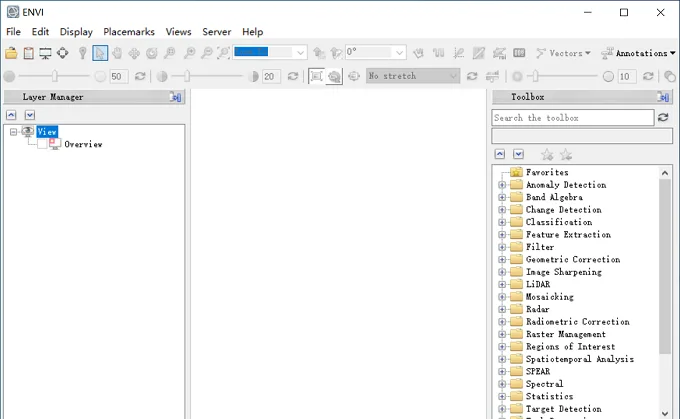Open the Display menu
Viewport: 680px width, 419px height.
pos(76,32)
